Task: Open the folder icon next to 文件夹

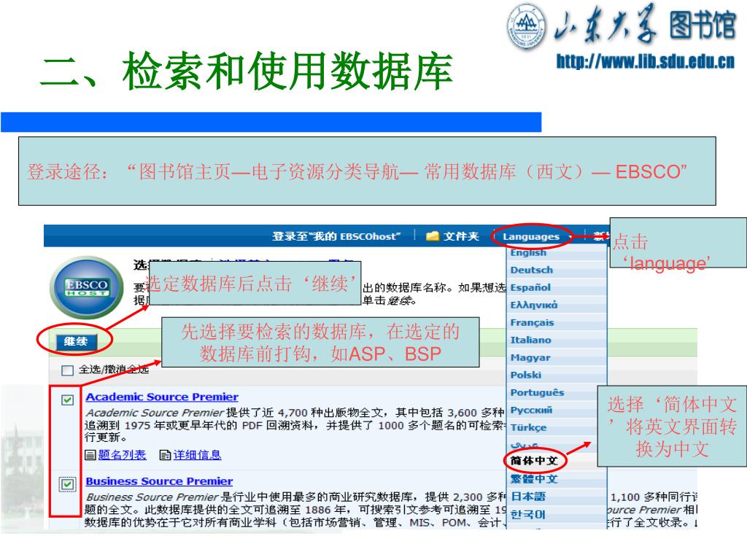Action: pos(432,236)
